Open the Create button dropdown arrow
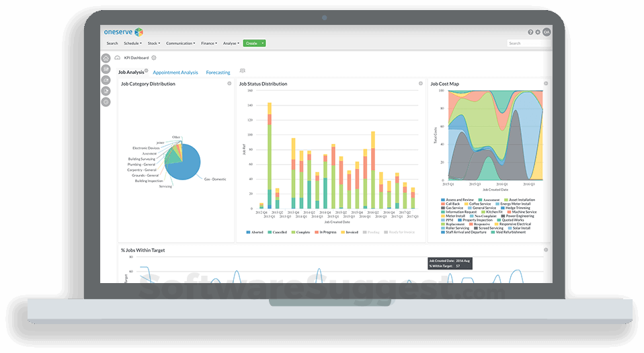This screenshot has width=644, height=353. [263, 43]
